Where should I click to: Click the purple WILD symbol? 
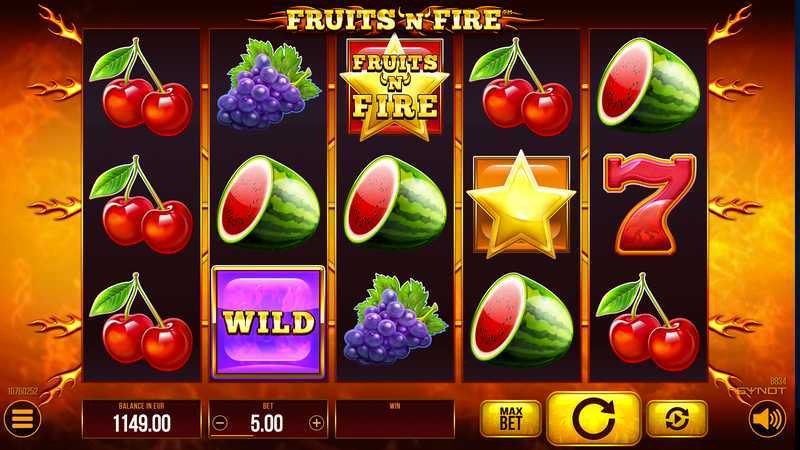[x=268, y=322]
